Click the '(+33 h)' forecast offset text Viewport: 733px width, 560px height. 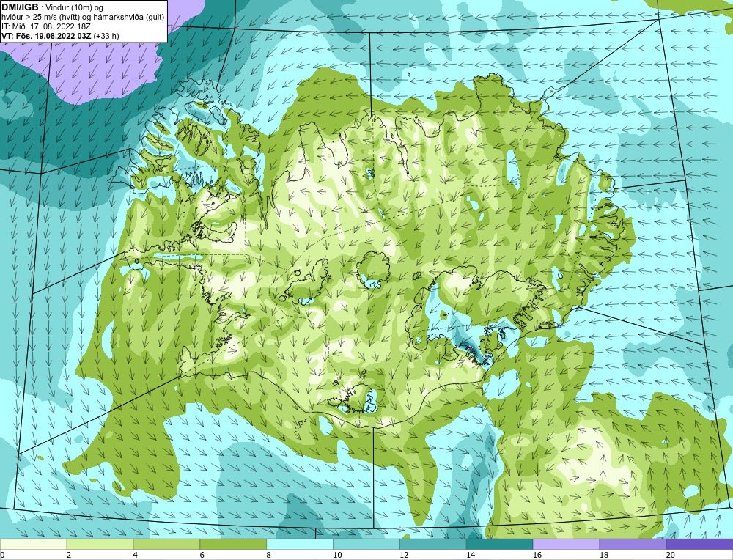(x=106, y=35)
